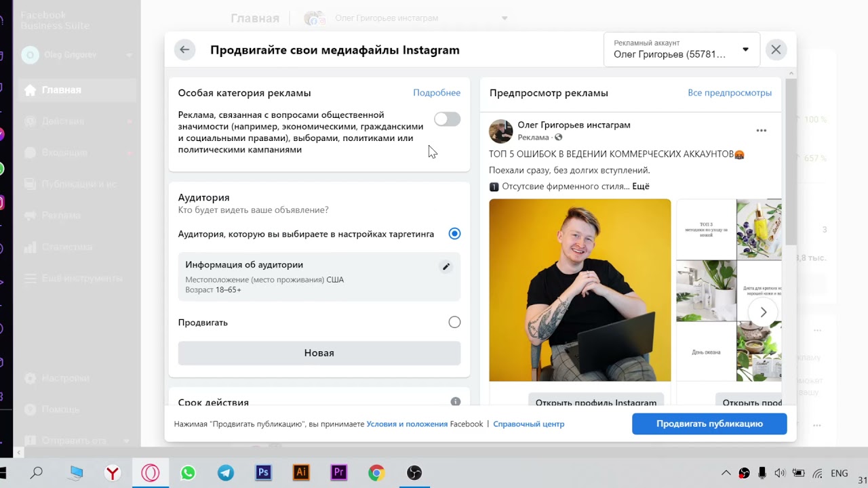Toggle the special ad category switch
The width and height of the screenshot is (868, 488).
coord(447,119)
